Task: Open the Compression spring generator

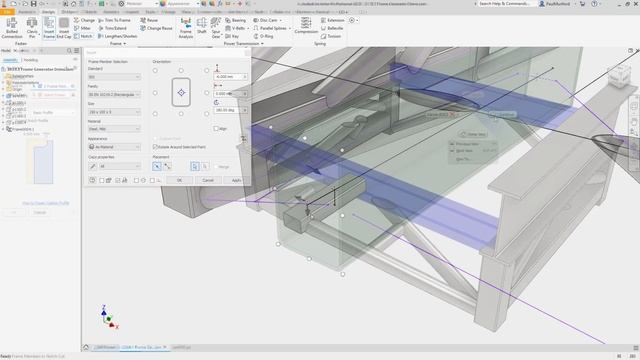Action: (306, 25)
